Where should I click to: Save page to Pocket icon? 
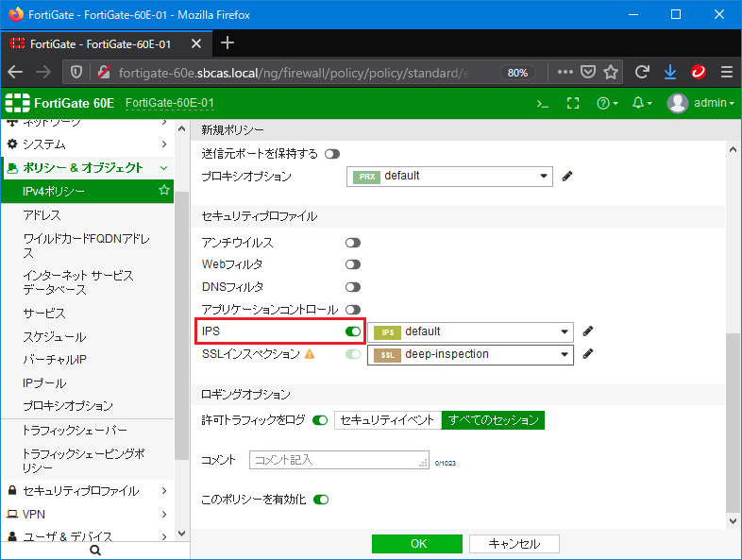(588, 73)
